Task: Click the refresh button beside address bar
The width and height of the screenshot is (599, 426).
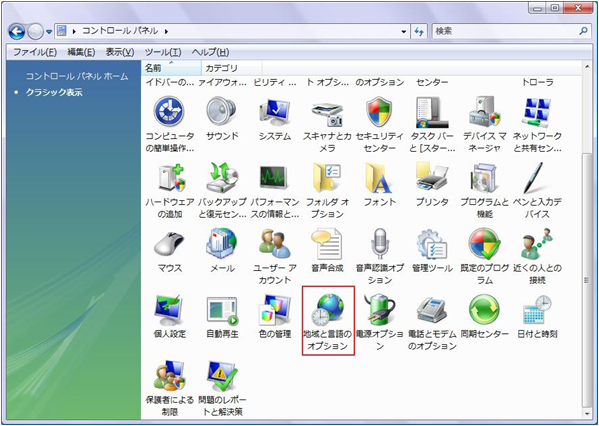Action: [x=419, y=32]
